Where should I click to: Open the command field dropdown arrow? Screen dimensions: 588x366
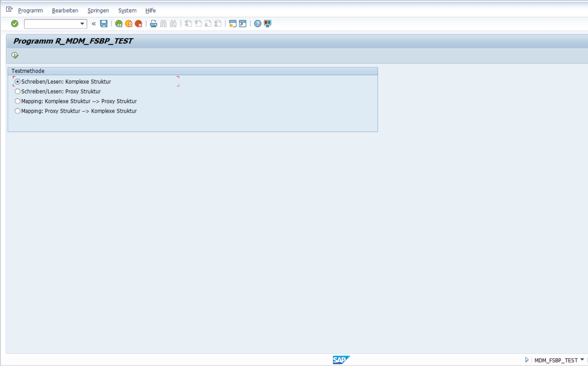[82, 24]
